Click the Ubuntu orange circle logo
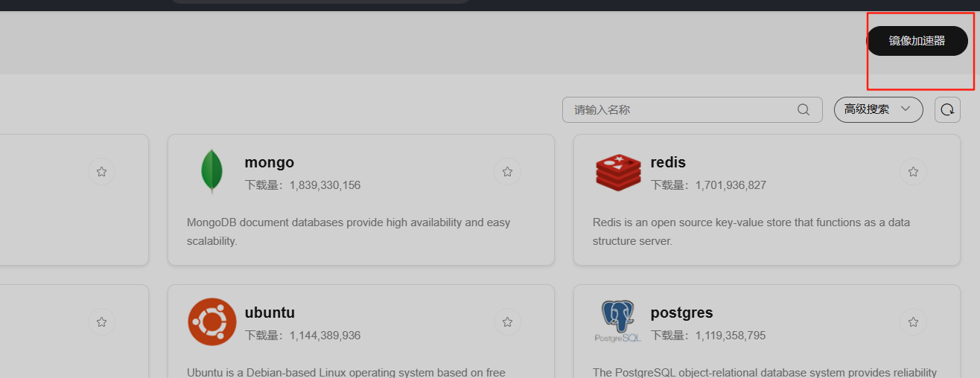The image size is (980, 378). tap(212, 321)
